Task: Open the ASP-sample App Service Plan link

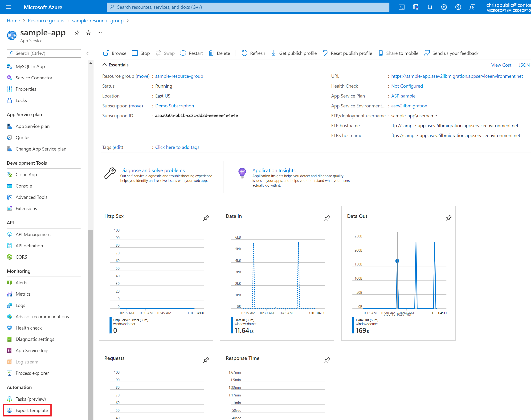Action: pos(403,96)
